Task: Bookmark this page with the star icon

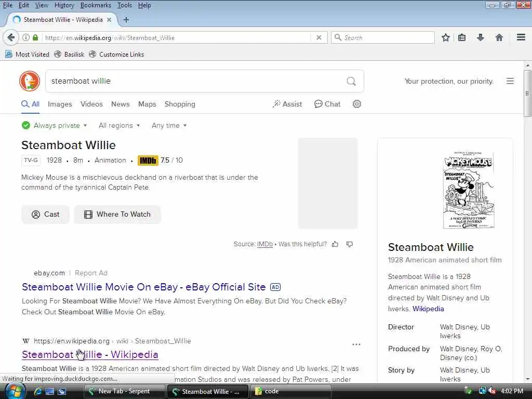Action: pyautogui.click(x=445, y=37)
